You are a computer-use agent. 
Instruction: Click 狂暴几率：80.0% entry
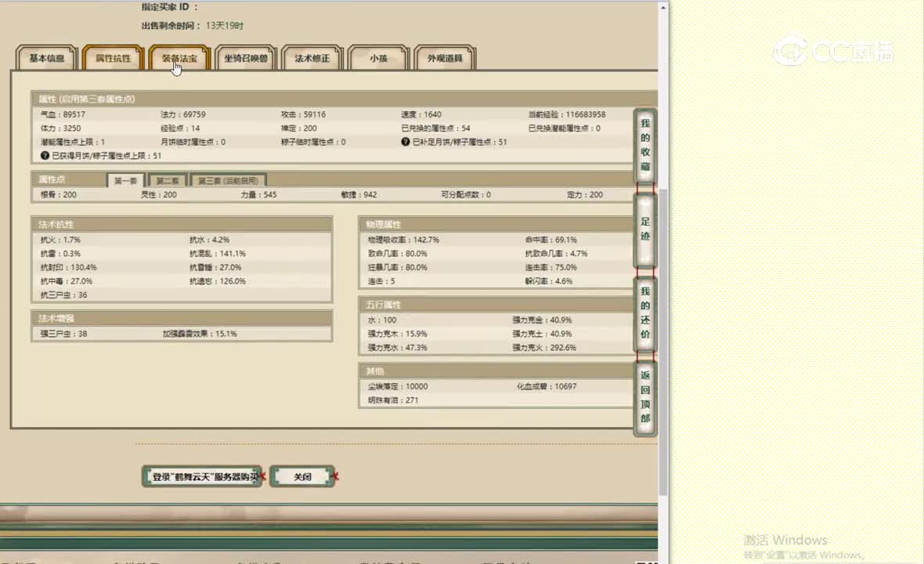click(398, 267)
